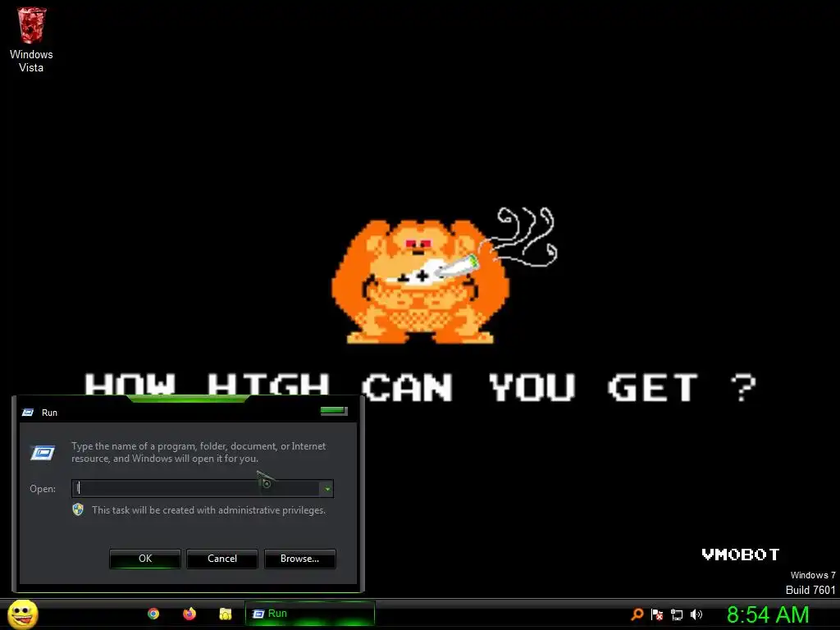Open the Action Center flag tray icon
Viewport: 840px width, 630px height.
tap(657, 614)
